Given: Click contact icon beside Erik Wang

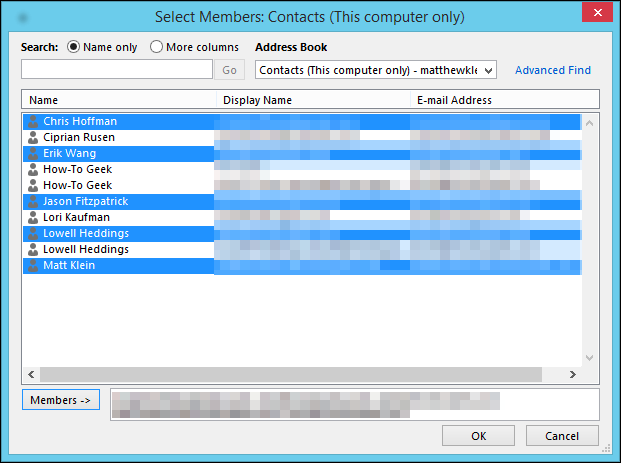Looking at the screenshot, I should [33, 153].
